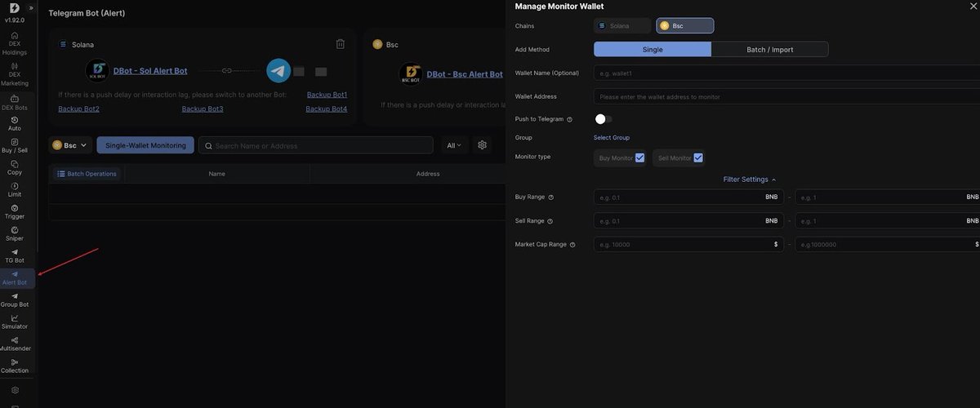This screenshot has height=408, width=980.
Task: Focus Sell Range maximum BNB field
Action: pyautogui.click(x=888, y=221)
